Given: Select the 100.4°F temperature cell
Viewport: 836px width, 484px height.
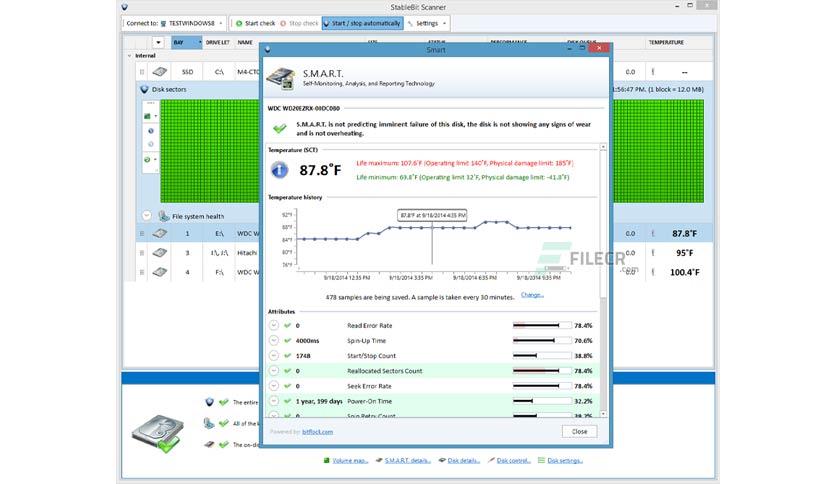Looking at the screenshot, I should tap(685, 272).
